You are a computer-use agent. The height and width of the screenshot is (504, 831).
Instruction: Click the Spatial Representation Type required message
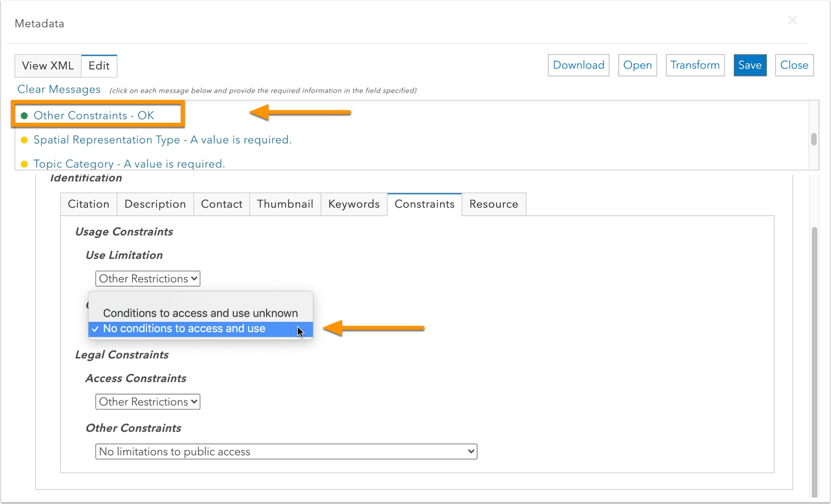pos(162,140)
